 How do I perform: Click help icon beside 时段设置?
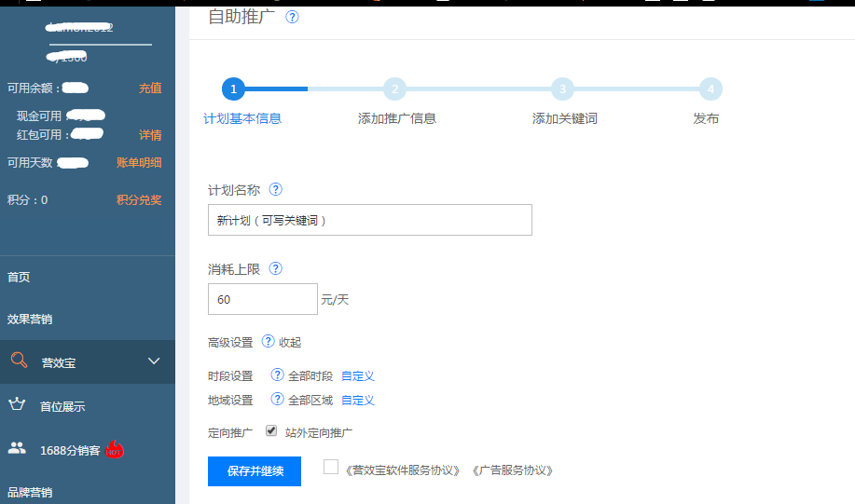point(277,375)
